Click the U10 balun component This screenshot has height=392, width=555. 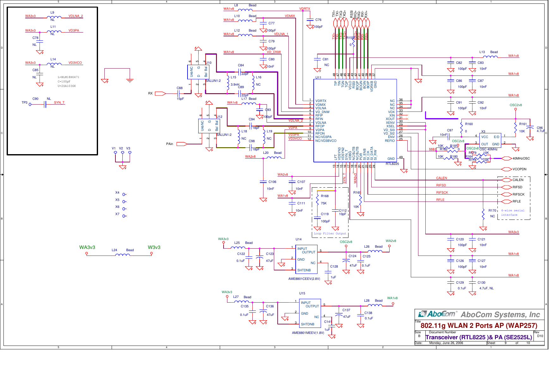pyautogui.click(x=198, y=72)
